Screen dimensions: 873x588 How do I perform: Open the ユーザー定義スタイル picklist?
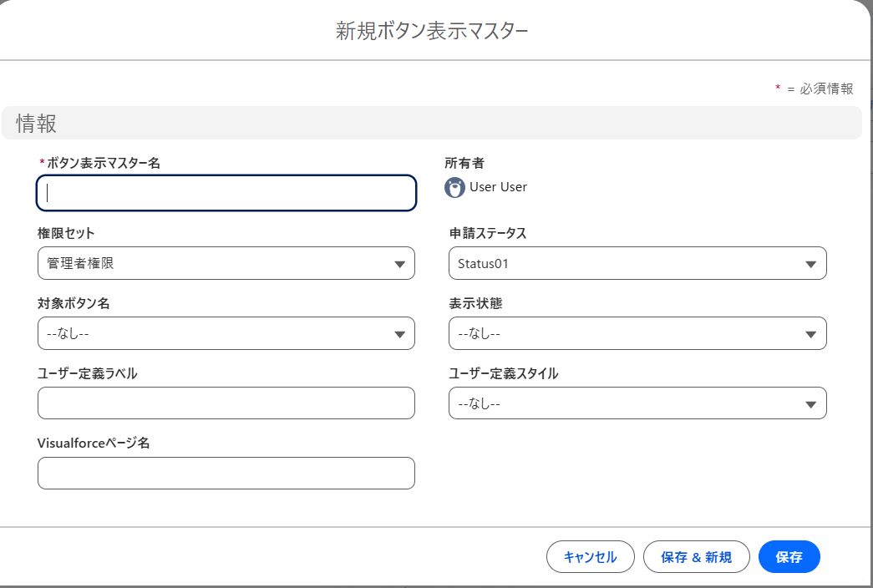[637, 403]
